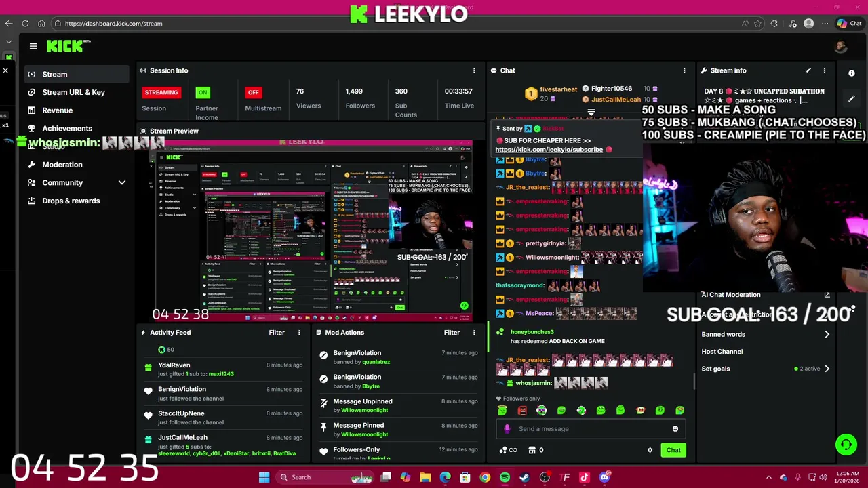This screenshot has height=488, width=868.
Task: Toggle Partner Income ON switch
Action: (x=203, y=92)
